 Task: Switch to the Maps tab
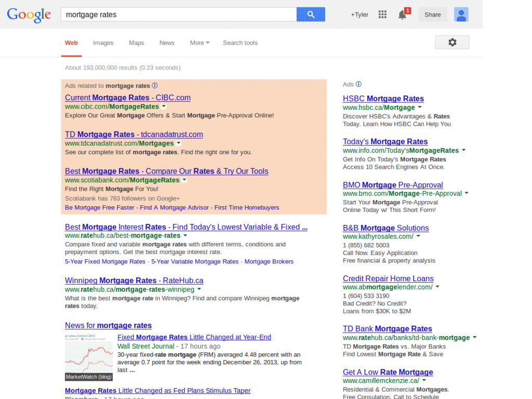click(x=137, y=43)
